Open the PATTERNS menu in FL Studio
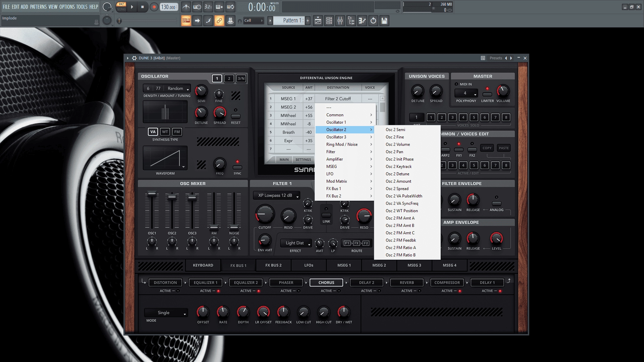The width and height of the screenshot is (644, 362). pos(38,7)
